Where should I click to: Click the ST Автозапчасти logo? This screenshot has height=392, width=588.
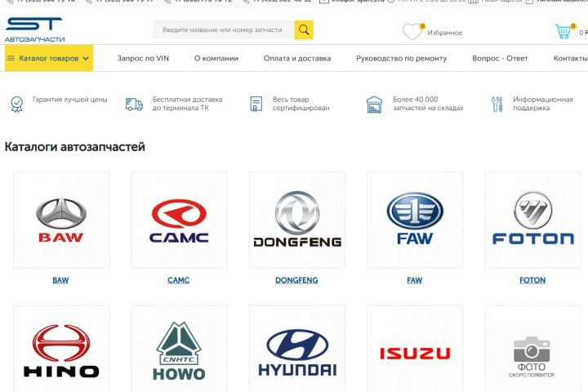tap(34, 30)
